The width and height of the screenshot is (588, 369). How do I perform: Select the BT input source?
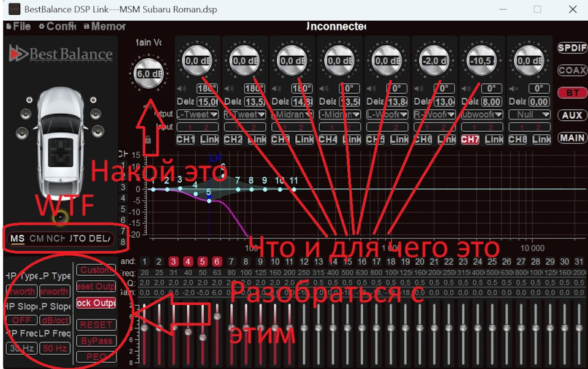pyautogui.click(x=572, y=93)
